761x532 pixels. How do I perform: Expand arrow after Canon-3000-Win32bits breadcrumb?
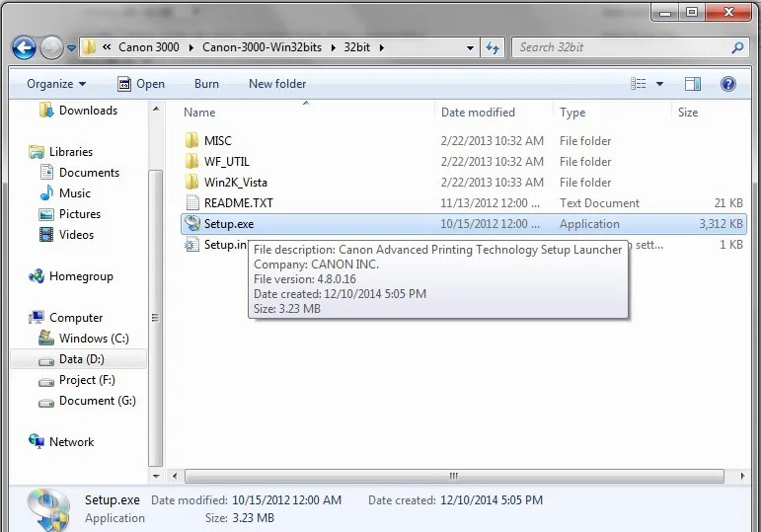[333, 47]
